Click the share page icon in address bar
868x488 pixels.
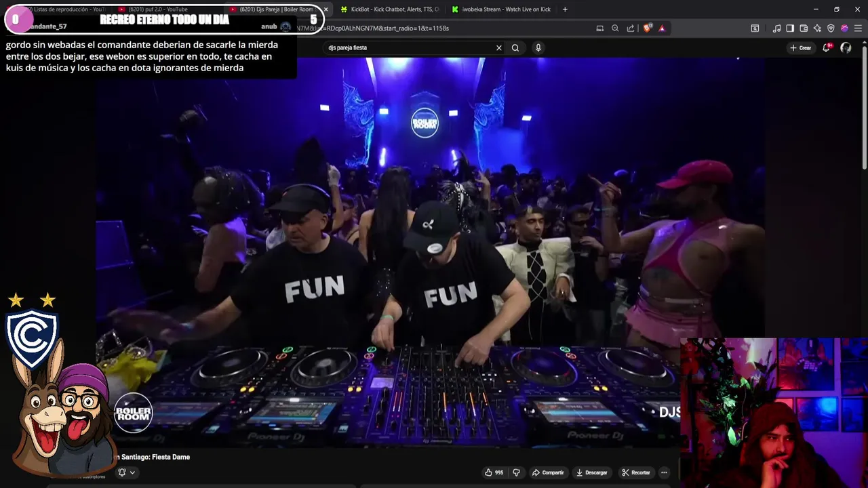pos(631,28)
